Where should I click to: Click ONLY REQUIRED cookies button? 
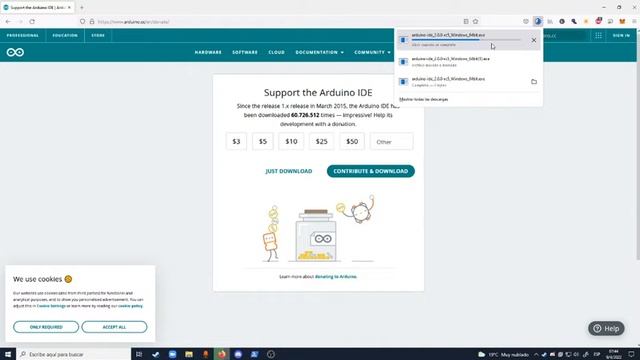tap(46, 327)
